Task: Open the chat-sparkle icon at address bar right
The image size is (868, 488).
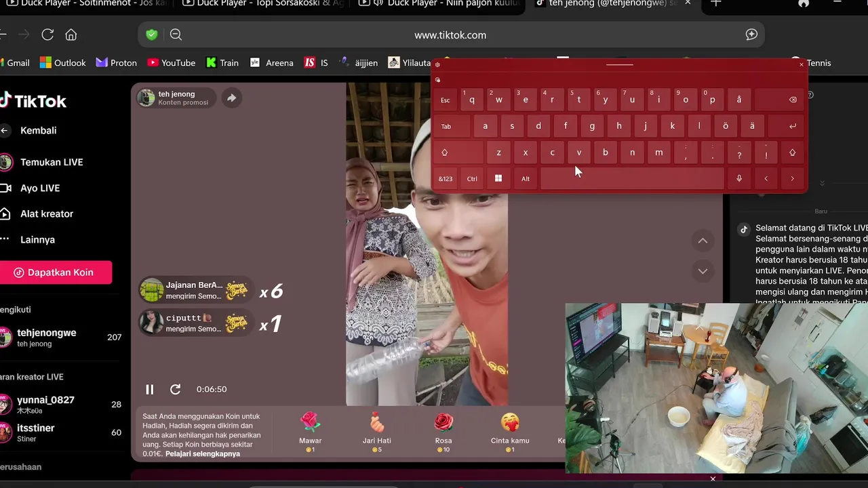Action: coord(751,35)
